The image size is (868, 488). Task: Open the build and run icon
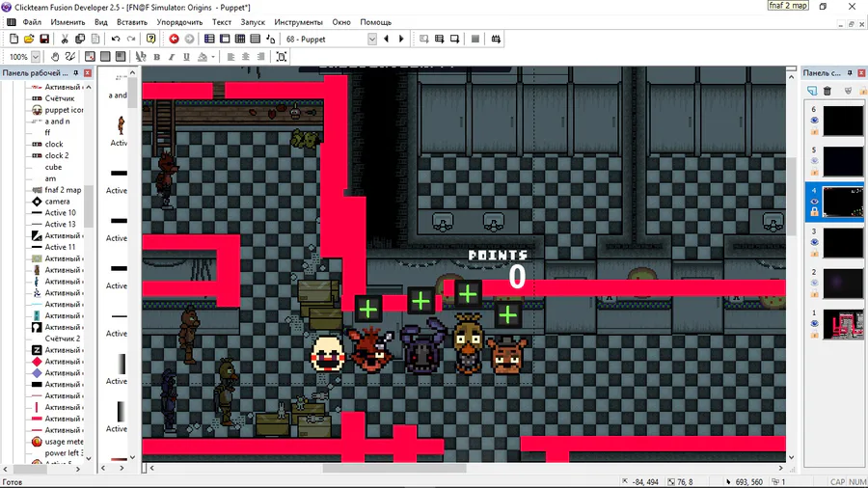tap(496, 39)
